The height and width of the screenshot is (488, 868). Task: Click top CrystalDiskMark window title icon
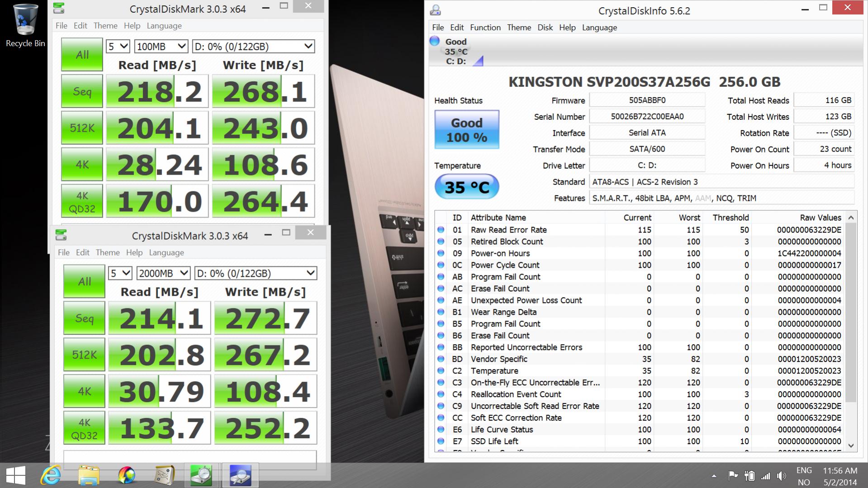click(58, 9)
